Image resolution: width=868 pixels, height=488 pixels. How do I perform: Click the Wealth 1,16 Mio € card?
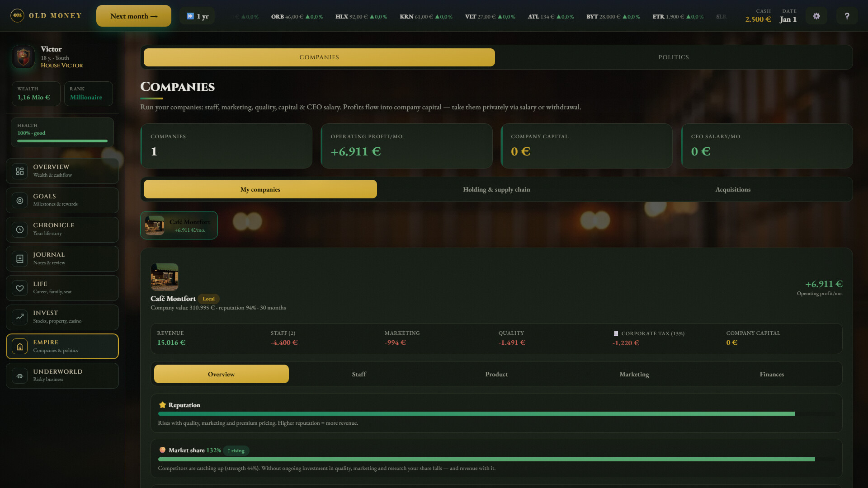pyautogui.click(x=36, y=94)
